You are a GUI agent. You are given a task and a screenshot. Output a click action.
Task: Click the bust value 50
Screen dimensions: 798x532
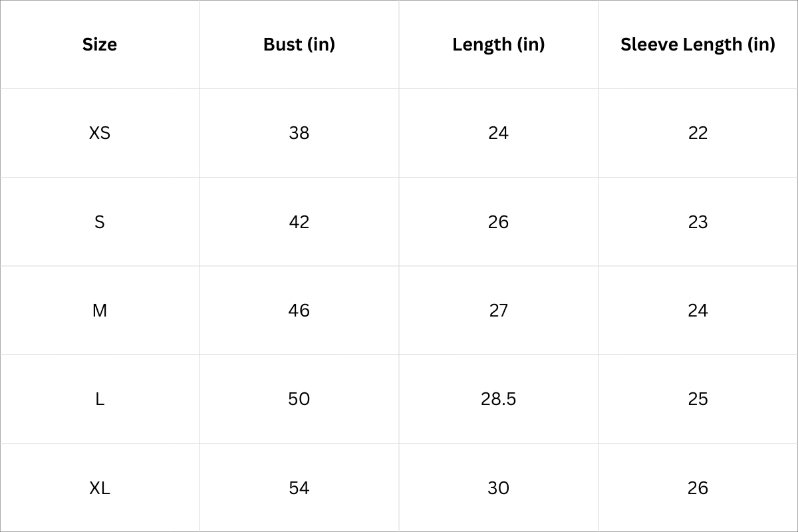coord(299,399)
